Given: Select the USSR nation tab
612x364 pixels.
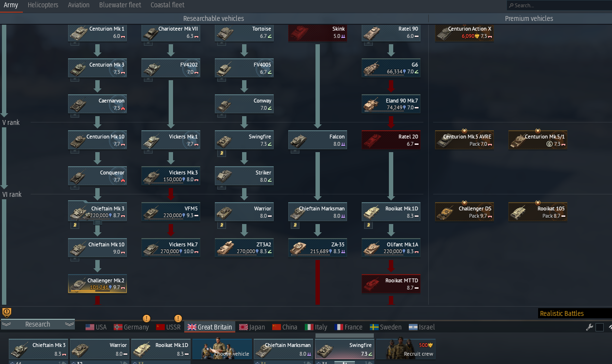Looking at the screenshot, I should (x=168, y=327).
